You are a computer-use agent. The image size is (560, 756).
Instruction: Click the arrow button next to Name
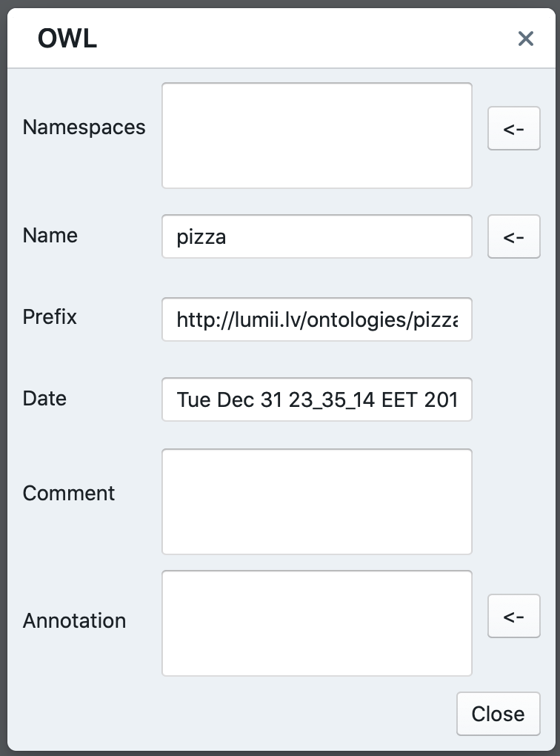tap(514, 236)
